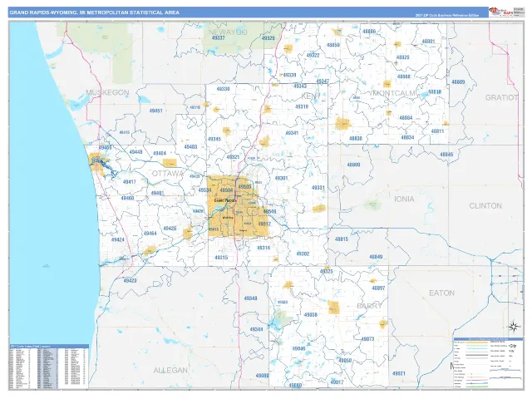Screen dimensions: 532x399
Task: Select ZIP code label 48884
Action: tap(406, 118)
